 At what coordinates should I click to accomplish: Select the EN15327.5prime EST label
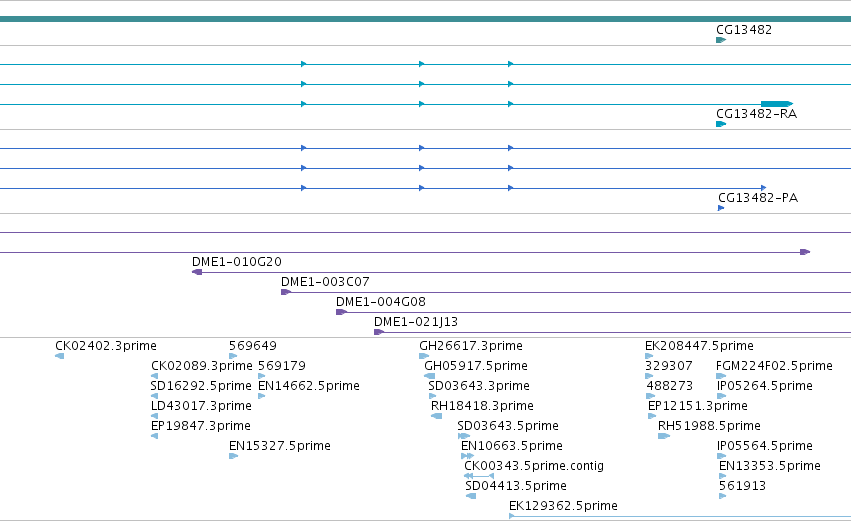(x=280, y=446)
